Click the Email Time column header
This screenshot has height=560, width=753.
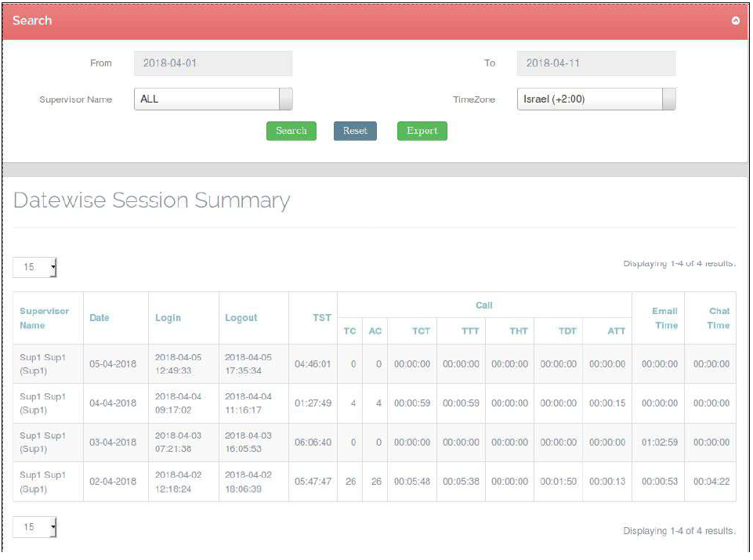665,318
